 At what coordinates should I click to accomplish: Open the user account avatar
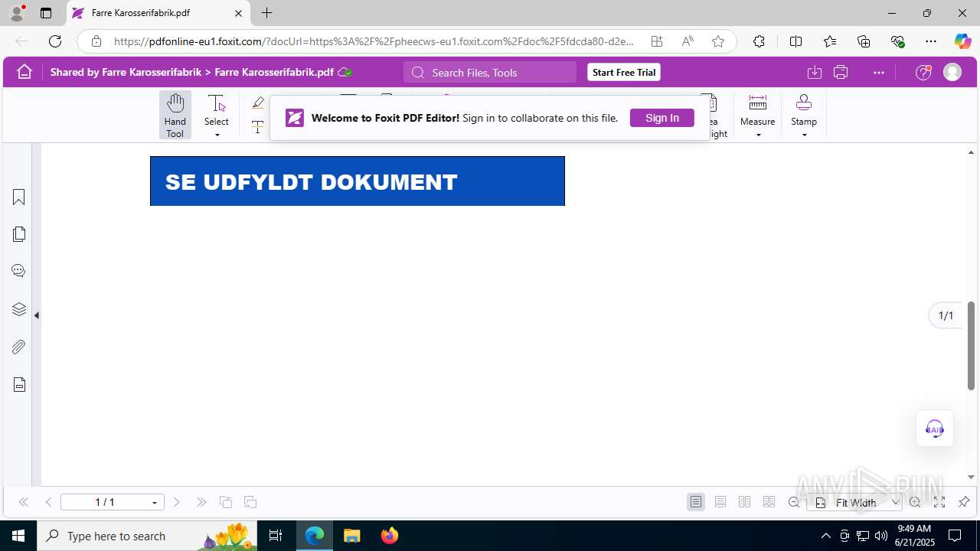(952, 72)
